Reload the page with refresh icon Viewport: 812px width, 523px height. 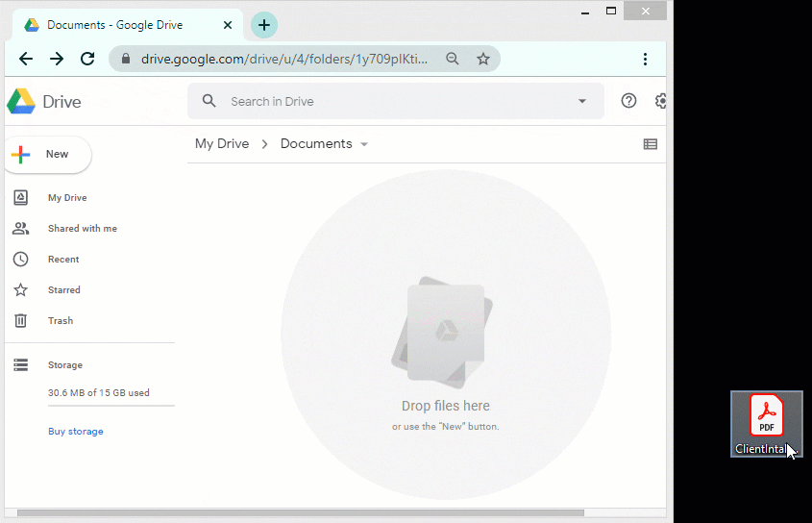pos(87,59)
